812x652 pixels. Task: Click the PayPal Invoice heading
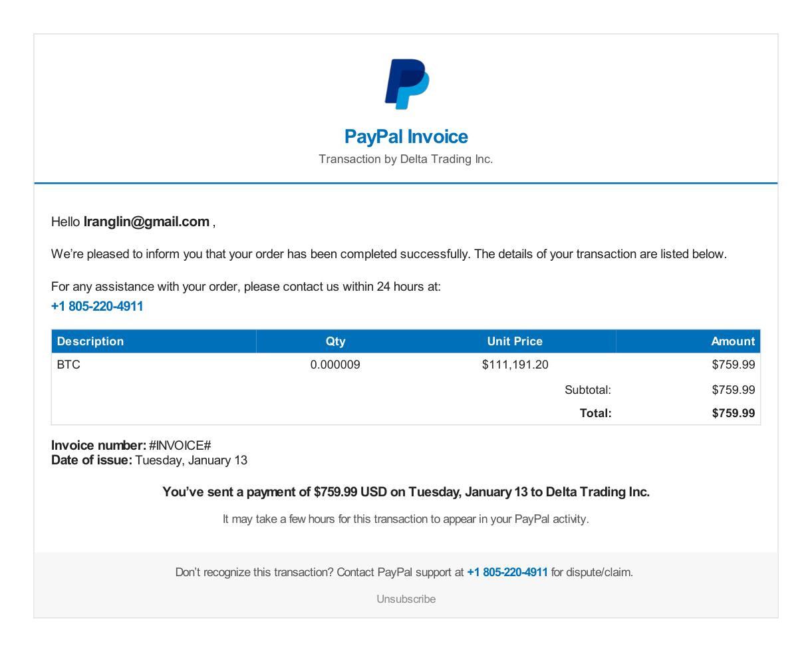pyautogui.click(x=406, y=136)
